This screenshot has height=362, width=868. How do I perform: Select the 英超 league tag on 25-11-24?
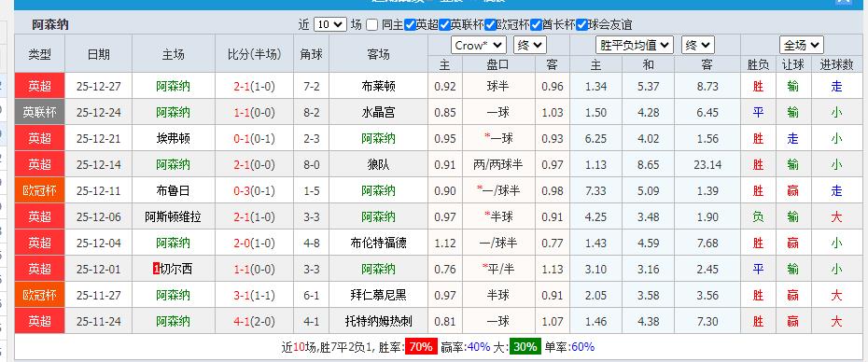[x=40, y=321]
